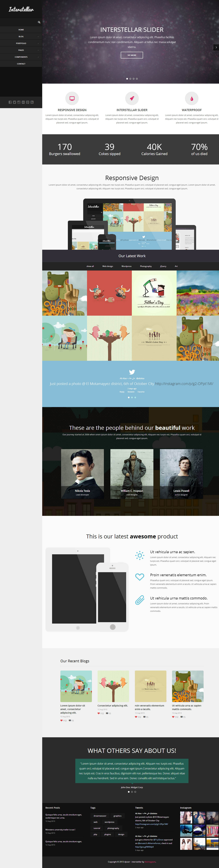This screenshot has height=868, width=219.
Task: Click the heart icon beside 'Proin venenatis elementum enim'
Action: [x=139, y=577]
